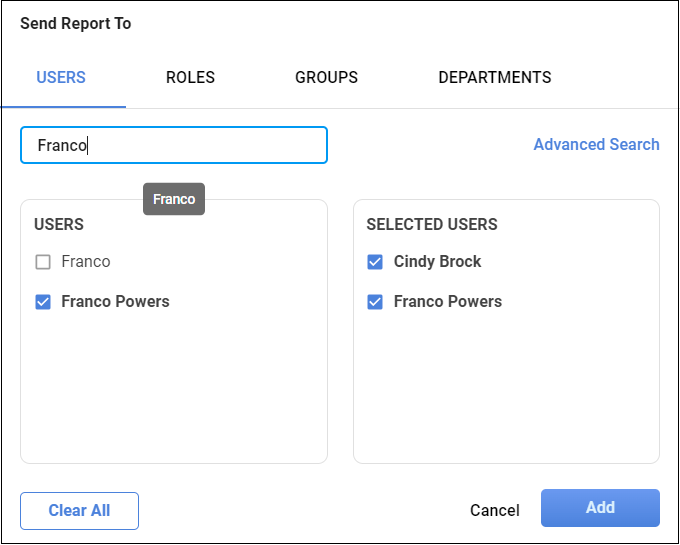Select the DEPARTMENTS tab
Viewport: 680px width, 545px height.
494,77
